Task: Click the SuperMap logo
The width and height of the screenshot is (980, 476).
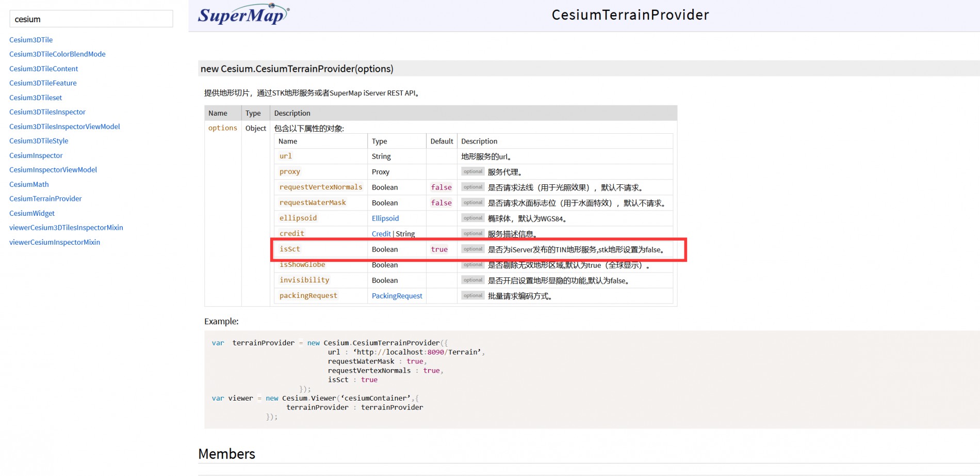Action: tap(243, 15)
